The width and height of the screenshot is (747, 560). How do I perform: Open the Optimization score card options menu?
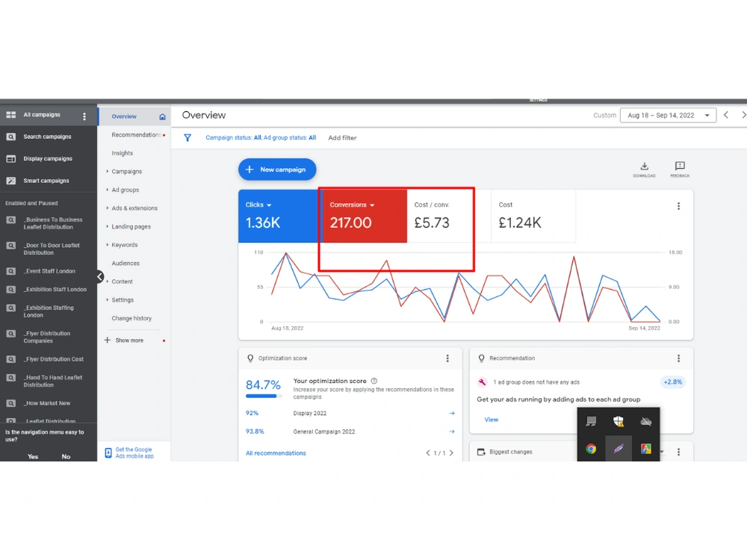tap(447, 358)
